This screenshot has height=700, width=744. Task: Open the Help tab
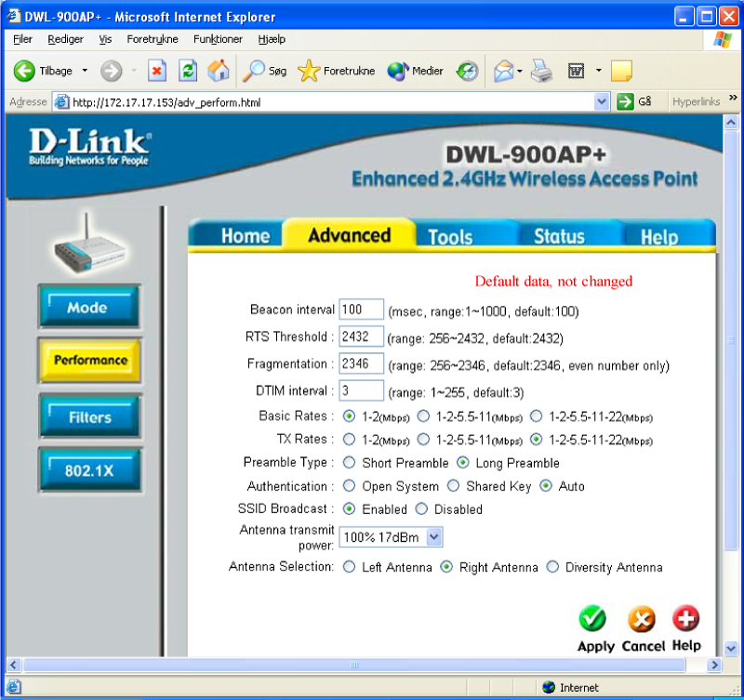coord(667,236)
